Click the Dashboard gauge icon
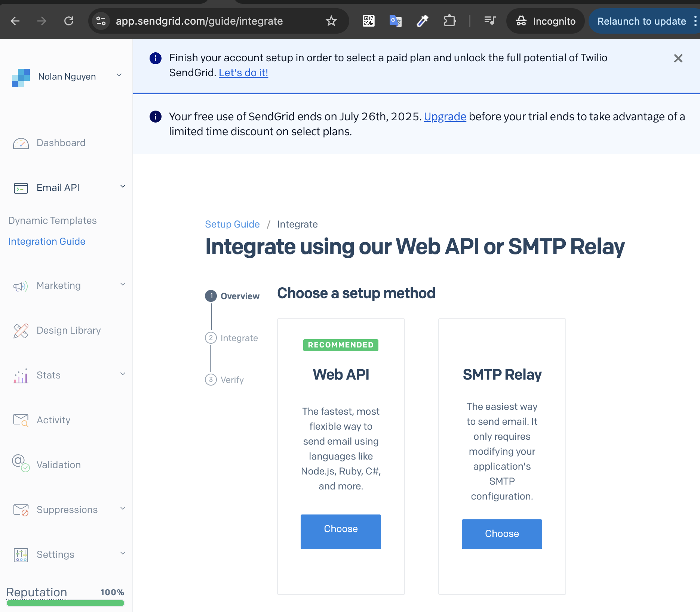The image size is (700, 612). (21, 143)
